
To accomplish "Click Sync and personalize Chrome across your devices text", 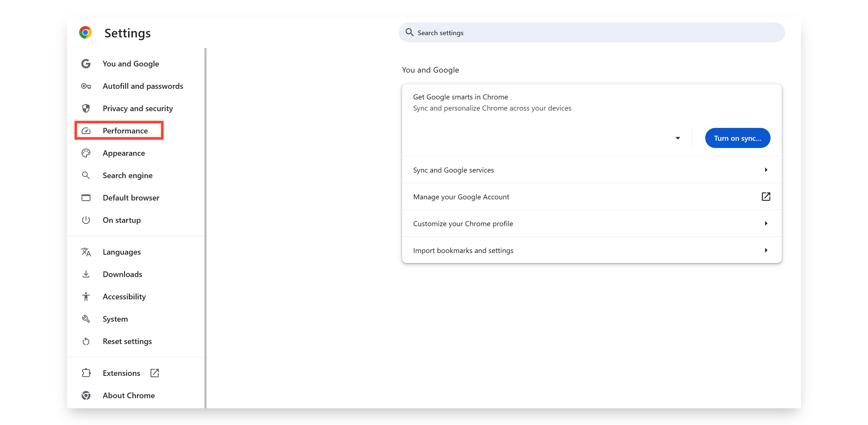I will click(492, 108).
